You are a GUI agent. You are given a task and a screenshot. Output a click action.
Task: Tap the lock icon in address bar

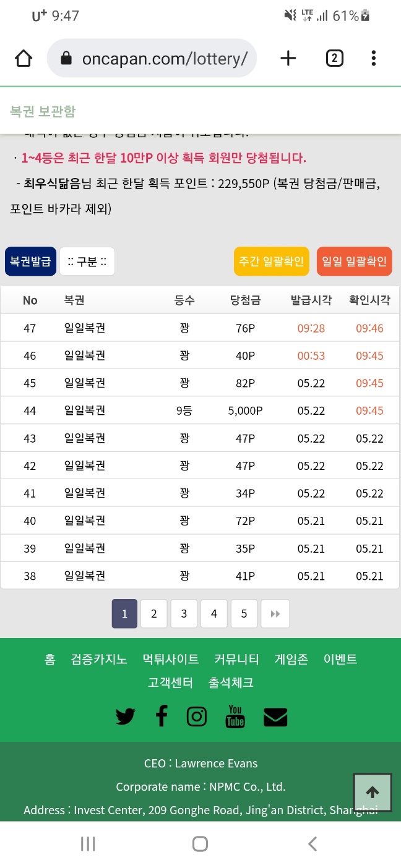66,58
